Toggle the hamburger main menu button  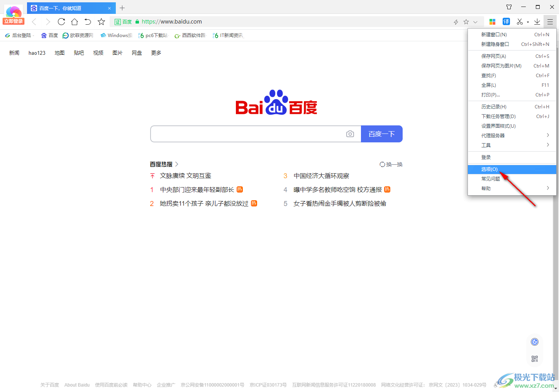[x=550, y=22]
